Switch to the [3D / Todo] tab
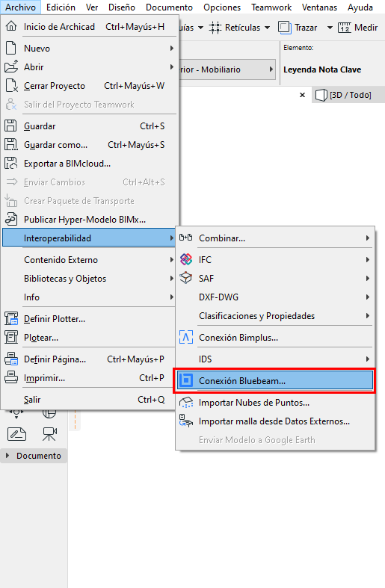The image size is (385, 588). pyautogui.click(x=348, y=95)
